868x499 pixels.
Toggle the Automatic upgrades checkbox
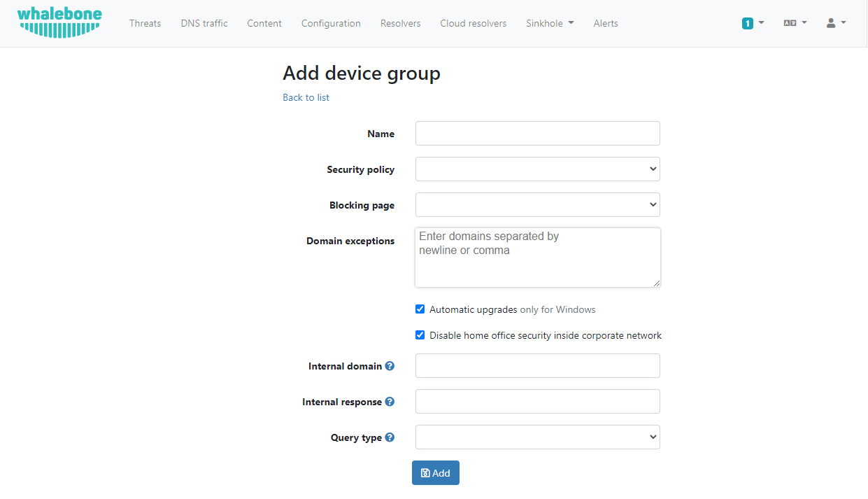click(x=420, y=309)
